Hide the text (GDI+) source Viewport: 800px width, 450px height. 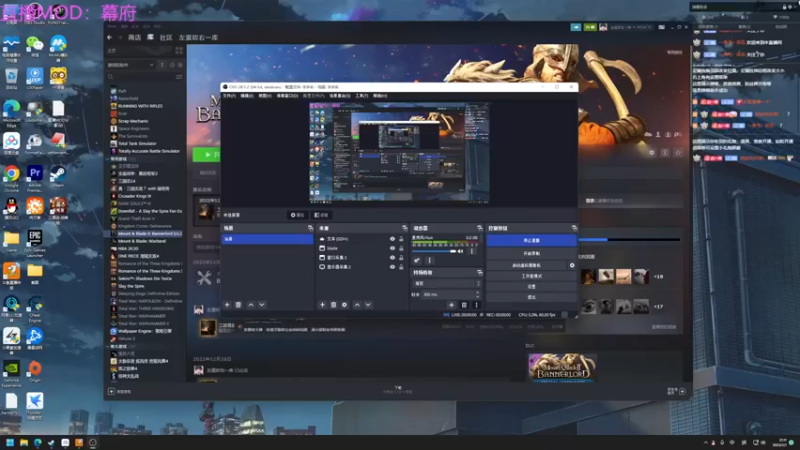392,239
